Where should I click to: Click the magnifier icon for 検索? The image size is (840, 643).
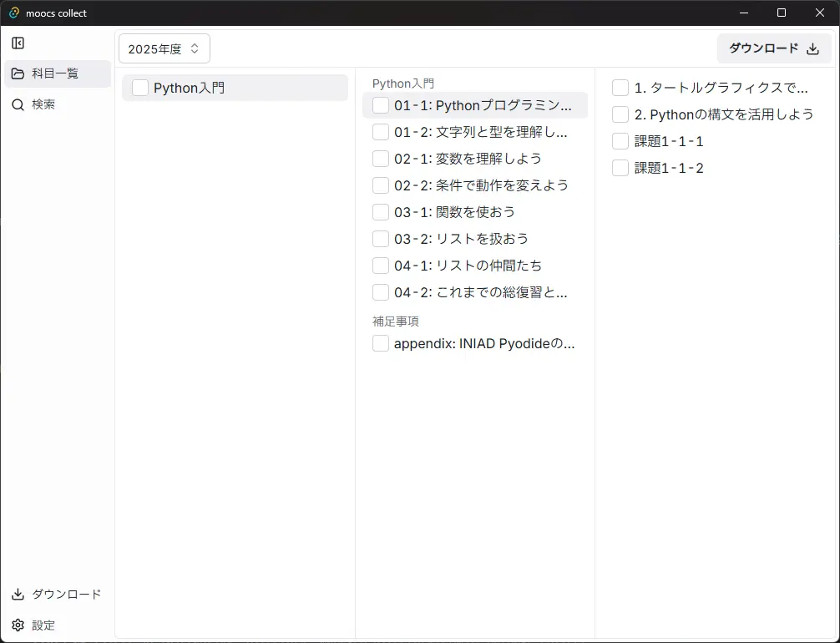pyautogui.click(x=18, y=105)
